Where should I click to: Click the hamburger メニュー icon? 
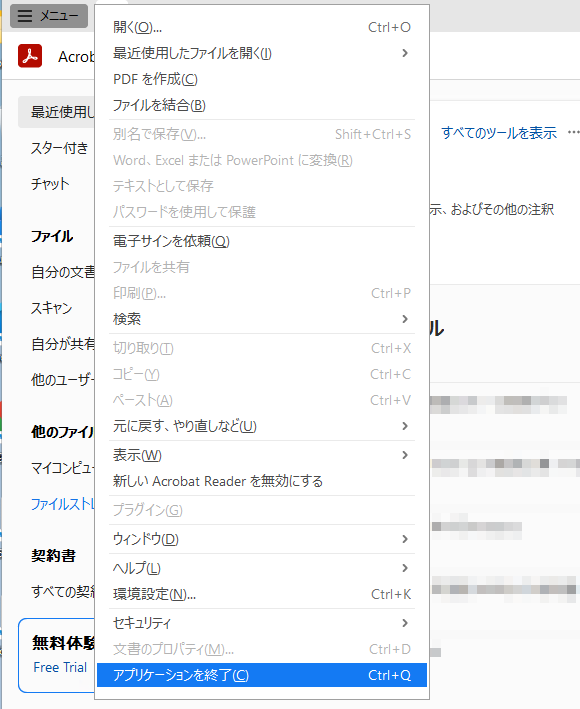pos(25,16)
